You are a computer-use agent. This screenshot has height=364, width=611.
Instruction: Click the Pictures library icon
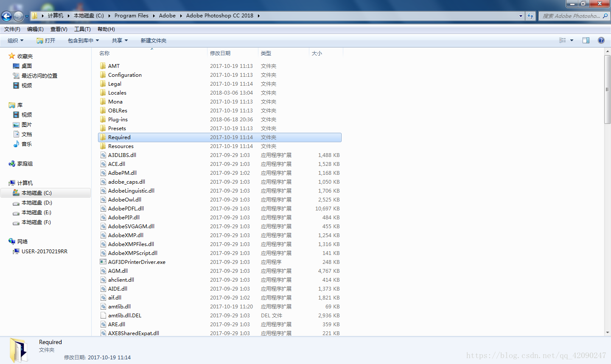[16, 124]
